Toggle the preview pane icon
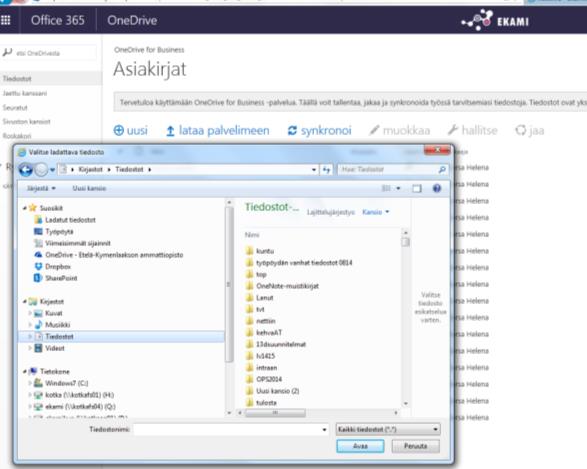Screen dimensions: 587x469 pyautogui.click(x=417, y=189)
